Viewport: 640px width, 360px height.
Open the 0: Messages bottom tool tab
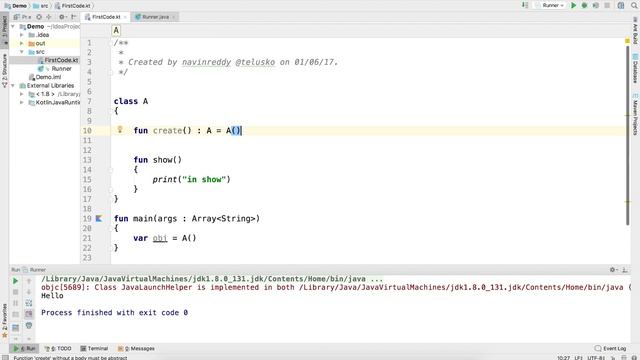tap(136, 349)
